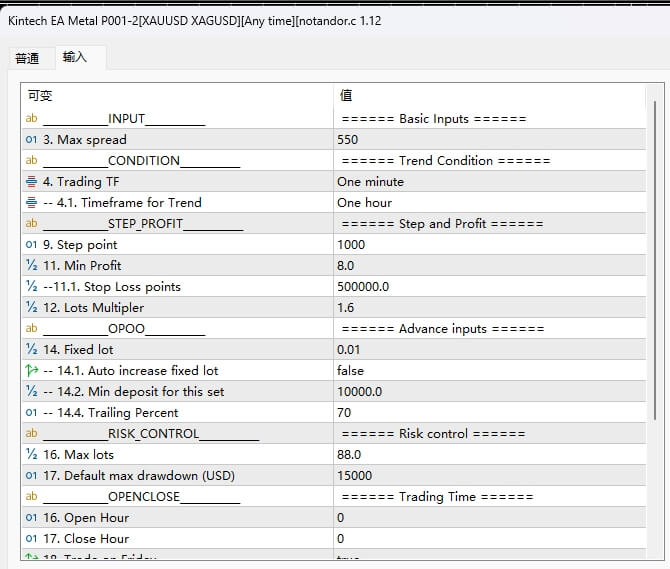
Task: Click the ½ icon beside 12. Lots Multipler
Action: click(x=32, y=307)
